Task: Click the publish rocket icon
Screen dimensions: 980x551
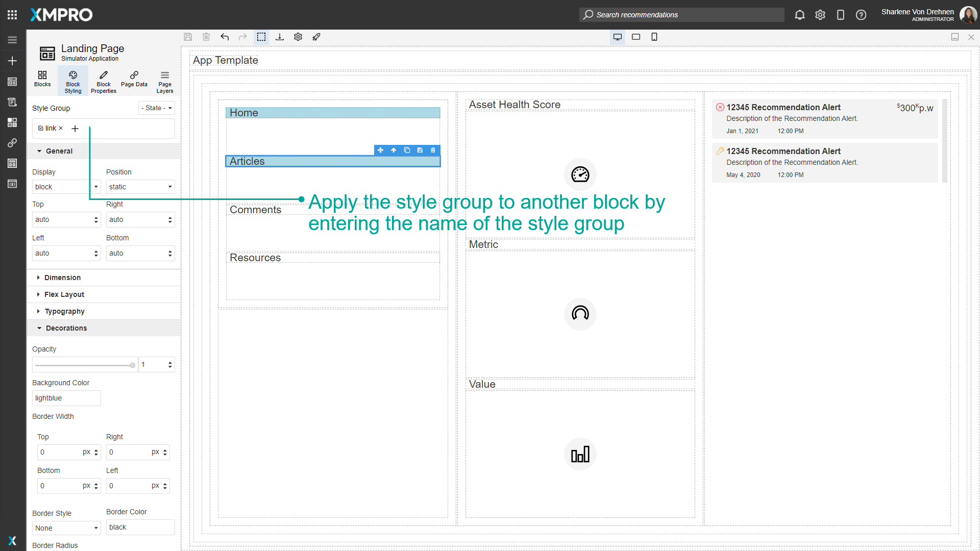Action: (x=316, y=37)
